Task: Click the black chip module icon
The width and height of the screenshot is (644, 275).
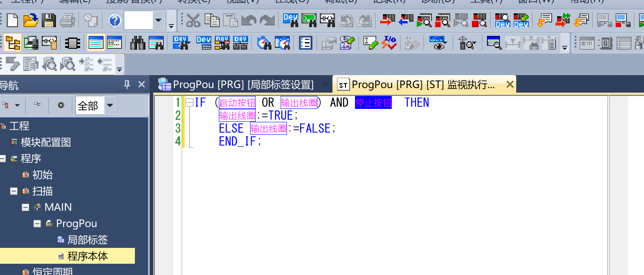Action: pos(72,43)
